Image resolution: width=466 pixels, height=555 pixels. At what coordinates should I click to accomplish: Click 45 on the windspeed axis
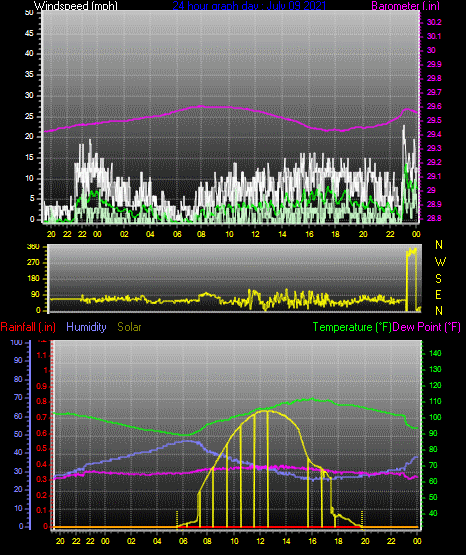pos(29,34)
